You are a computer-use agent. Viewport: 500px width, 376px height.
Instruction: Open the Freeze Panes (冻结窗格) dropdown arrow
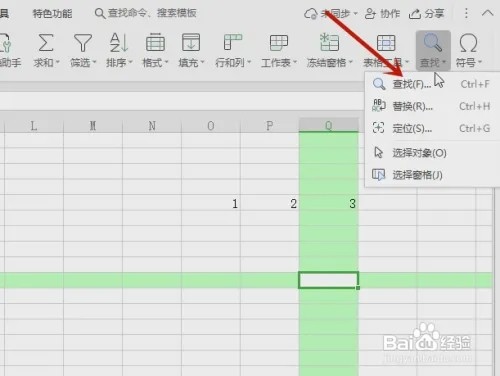click(351, 62)
